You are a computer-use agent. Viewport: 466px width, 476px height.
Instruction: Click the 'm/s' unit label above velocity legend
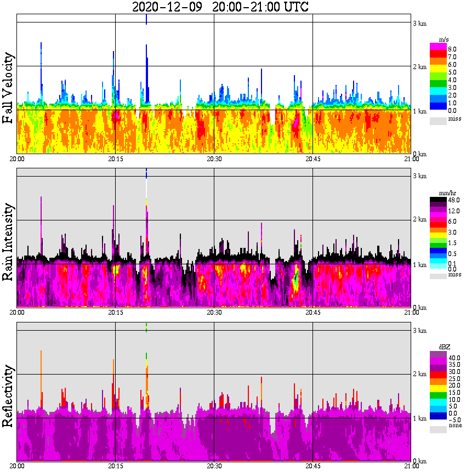(444, 39)
